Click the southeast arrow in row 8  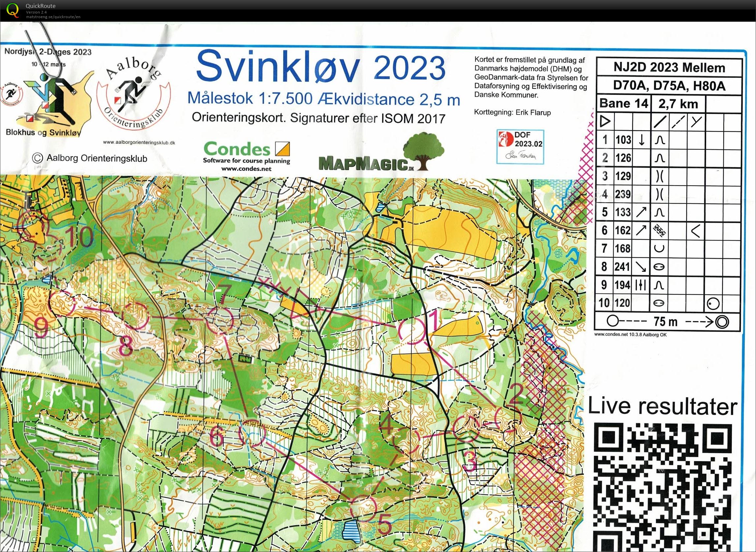[x=642, y=267]
